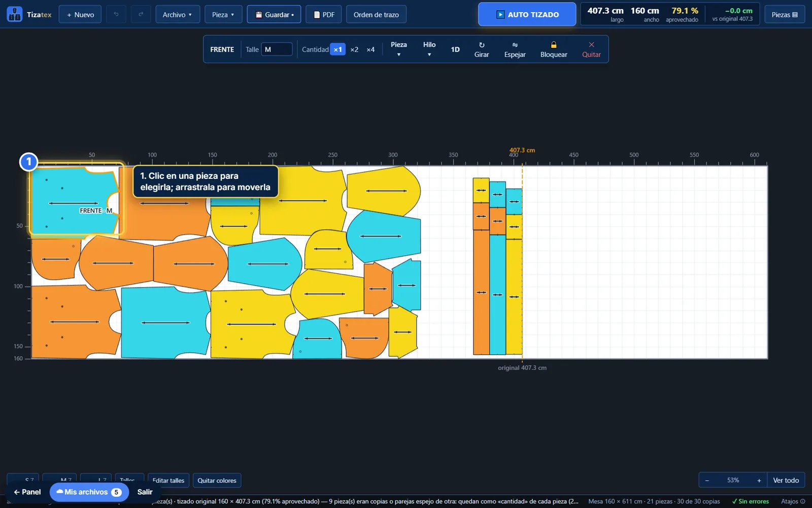Click the 'original 407.3 cm' label below table
The height and width of the screenshot is (508, 812).
[522, 368]
